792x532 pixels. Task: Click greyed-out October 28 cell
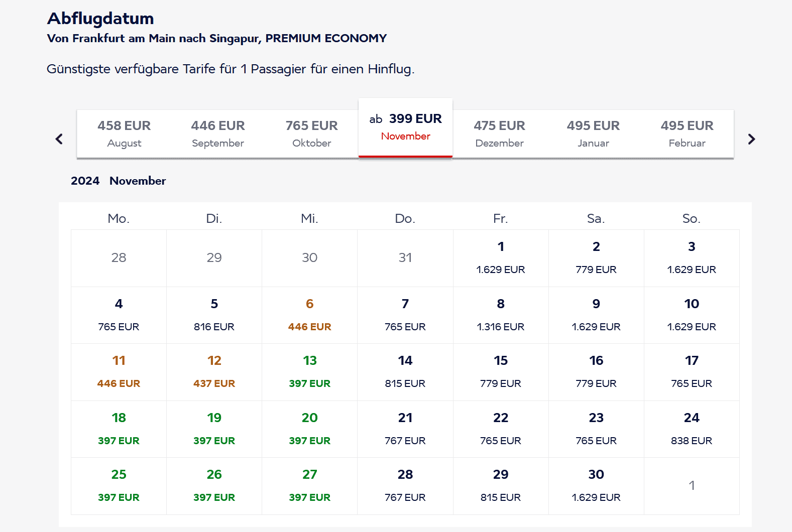coord(119,258)
